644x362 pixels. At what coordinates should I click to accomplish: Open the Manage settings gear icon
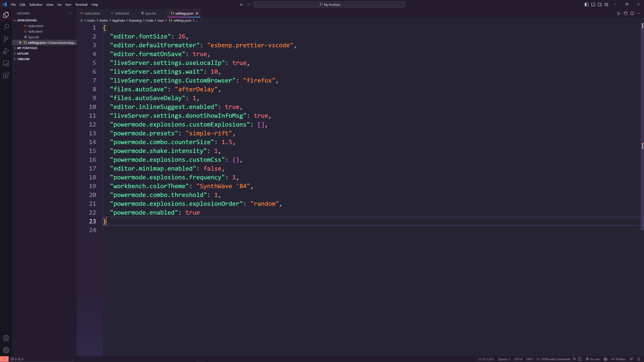6,350
